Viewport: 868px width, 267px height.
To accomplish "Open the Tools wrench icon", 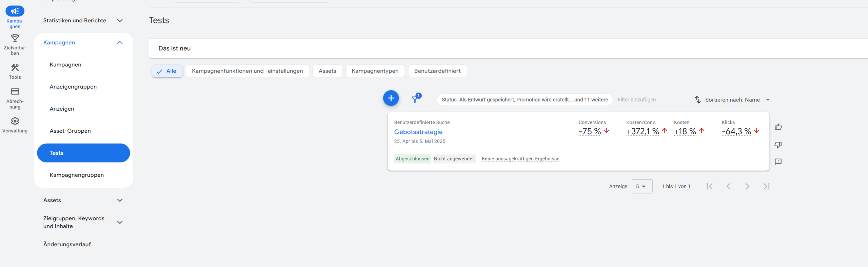I will [15, 68].
